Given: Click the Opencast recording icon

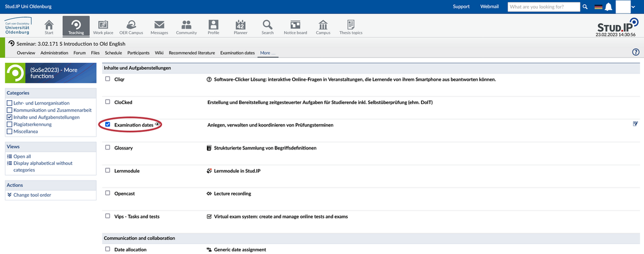Looking at the screenshot, I should click(x=209, y=193).
